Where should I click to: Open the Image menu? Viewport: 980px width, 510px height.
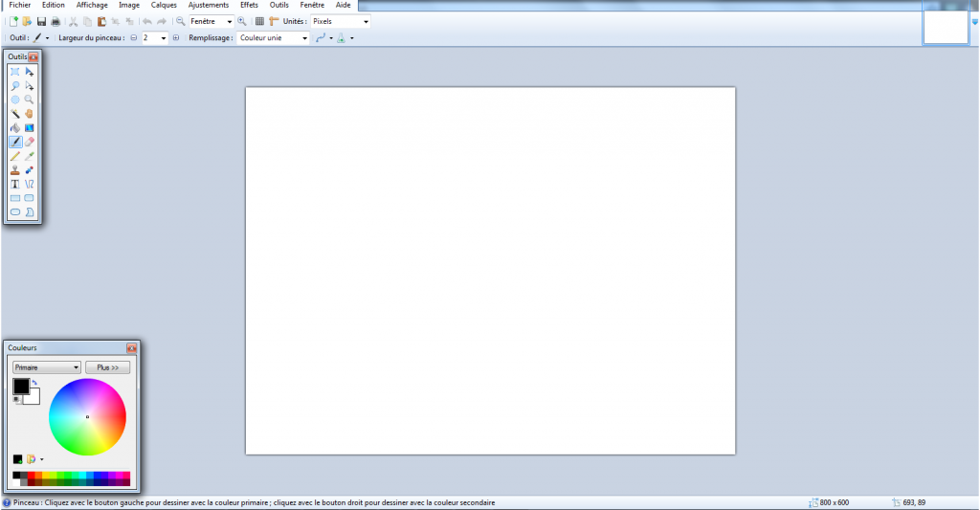coord(129,5)
